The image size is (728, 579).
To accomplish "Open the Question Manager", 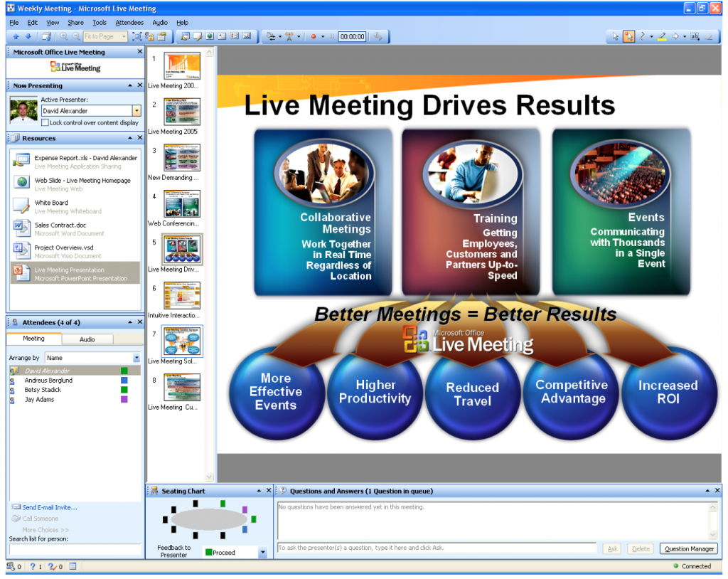I will pos(689,549).
